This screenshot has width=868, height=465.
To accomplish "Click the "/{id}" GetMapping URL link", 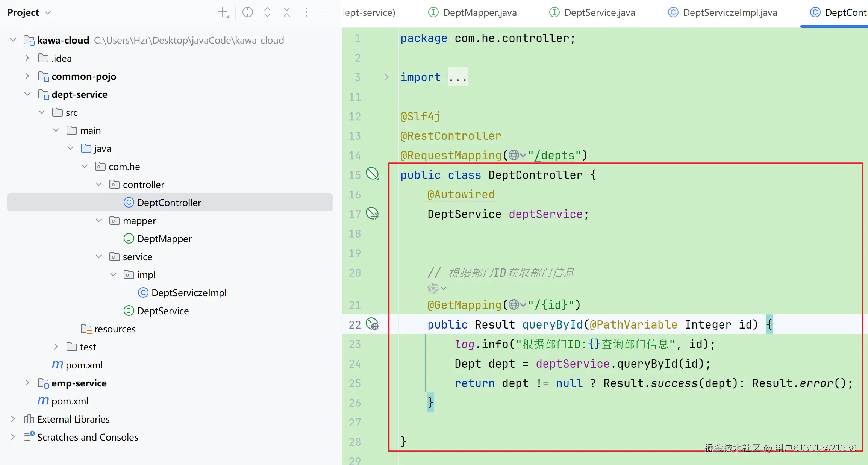I will tap(551, 305).
